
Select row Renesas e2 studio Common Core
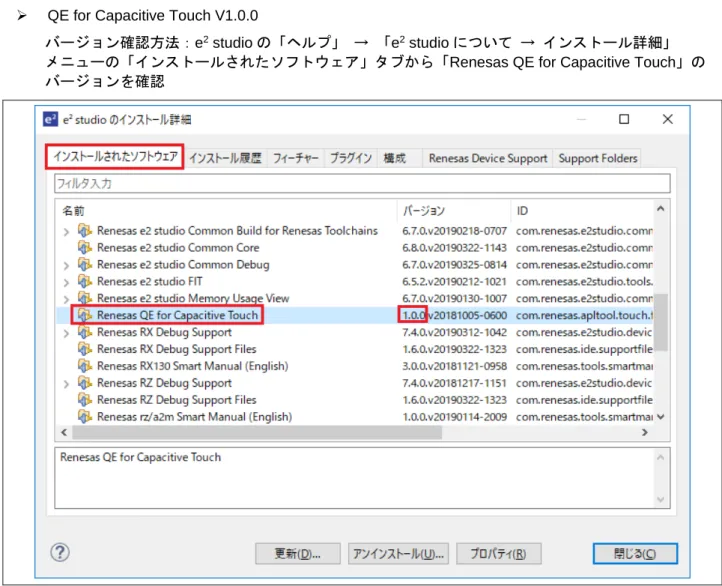(x=355, y=248)
